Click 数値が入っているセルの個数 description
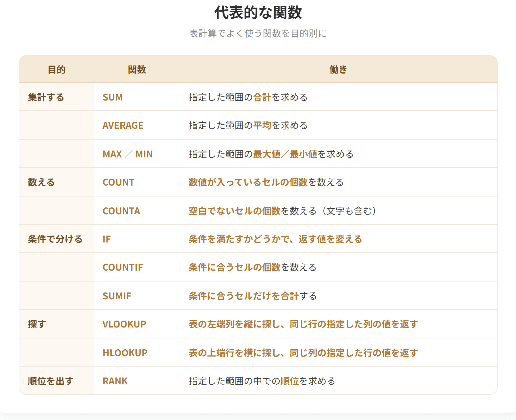The image size is (516, 420). point(248,182)
